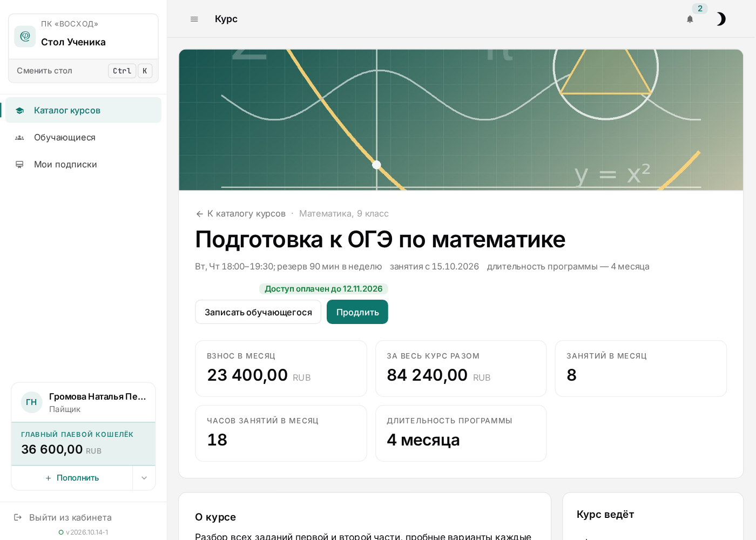The width and height of the screenshot is (756, 540).
Task: Click Пополнить wallet button
Action: 72,478
